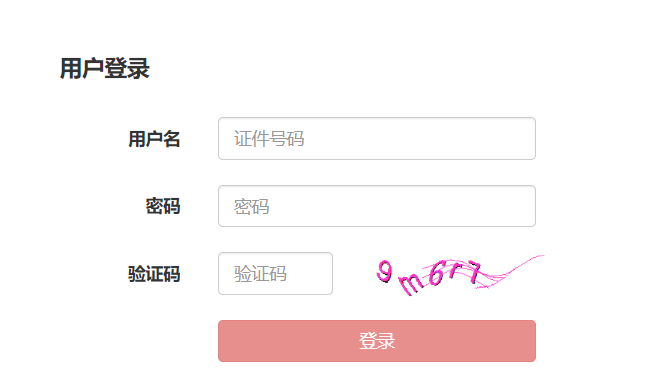Click the pink 登录 login button
Screen dimensions: 649x383
coord(377,341)
